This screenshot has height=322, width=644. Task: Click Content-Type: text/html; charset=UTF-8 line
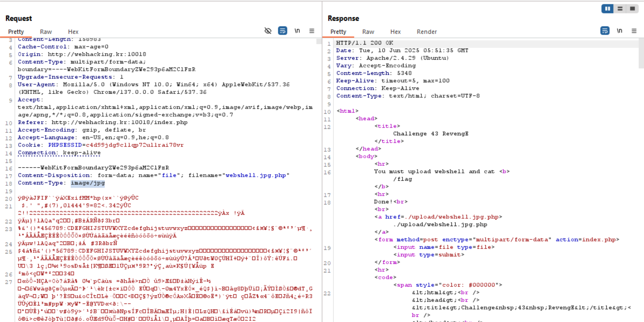click(x=408, y=96)
